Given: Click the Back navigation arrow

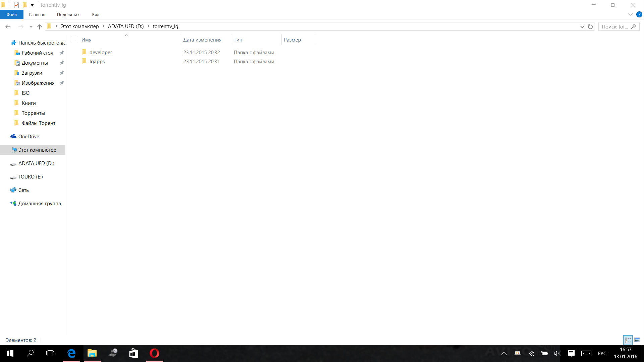Looking at the screenshot, I should click(8, 27).
